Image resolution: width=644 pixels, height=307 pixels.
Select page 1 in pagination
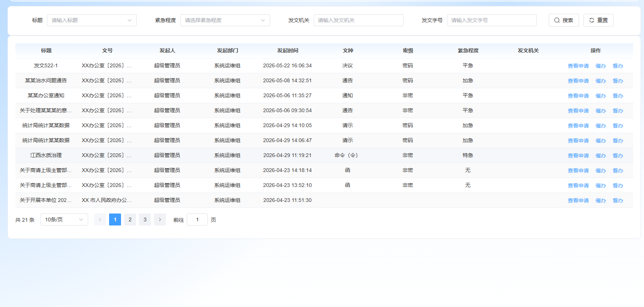[115, 219]
